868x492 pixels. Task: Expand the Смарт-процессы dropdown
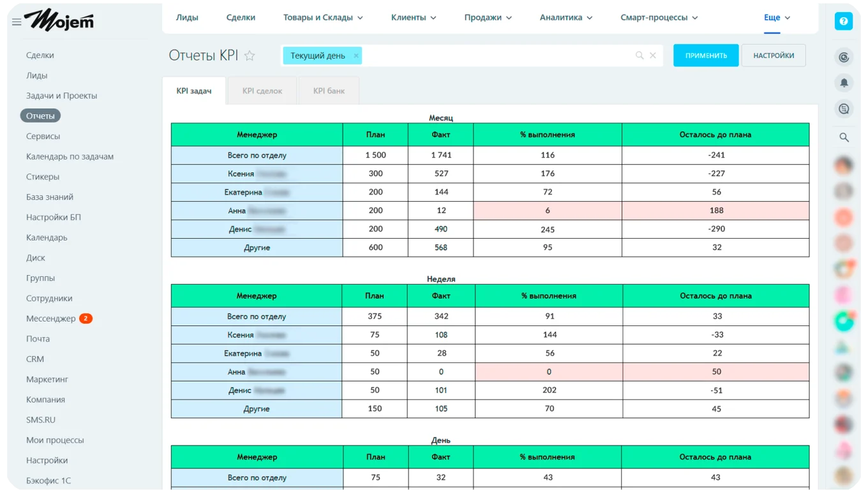pyautogui.click(x=659, y=17)
